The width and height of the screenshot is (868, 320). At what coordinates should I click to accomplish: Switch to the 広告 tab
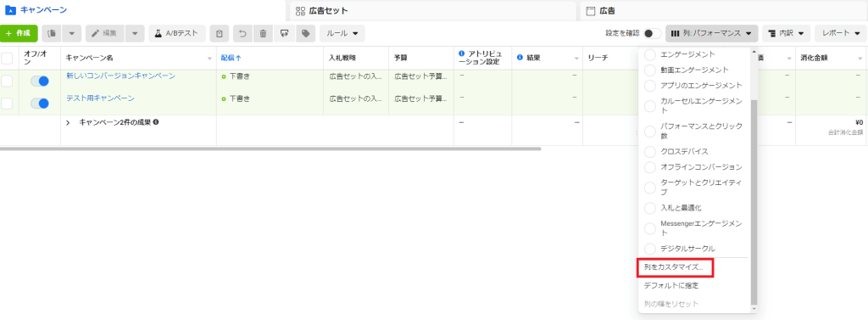point(724,10)
